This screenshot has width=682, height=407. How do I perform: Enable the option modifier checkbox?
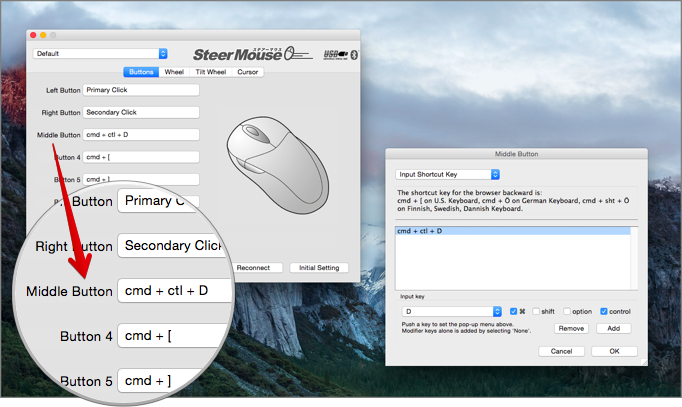(x=567, y=311)
